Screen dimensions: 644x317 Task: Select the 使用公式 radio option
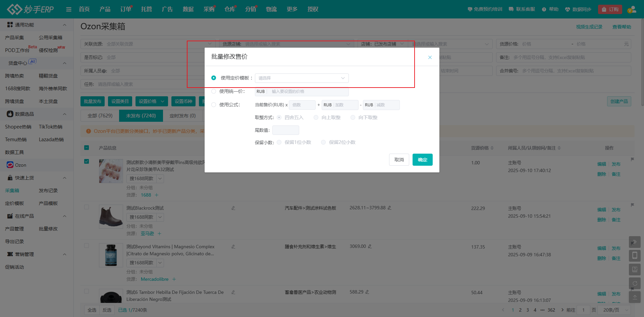pyautogui.click(x=214, y=105)
